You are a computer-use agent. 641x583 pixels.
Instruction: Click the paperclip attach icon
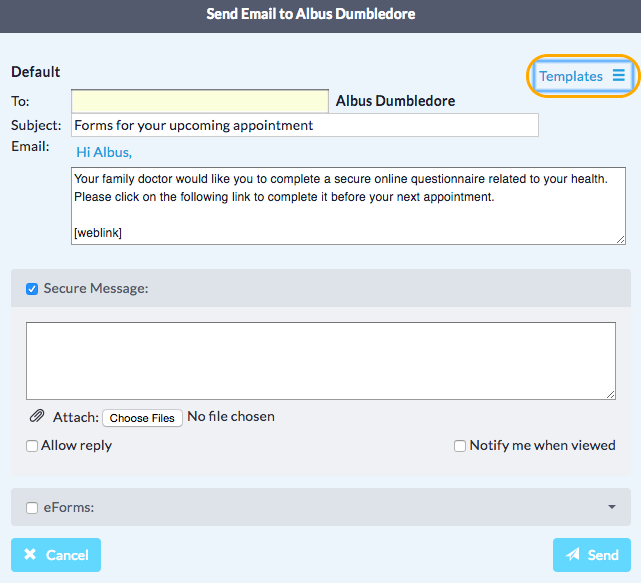(x=37, y=417)
